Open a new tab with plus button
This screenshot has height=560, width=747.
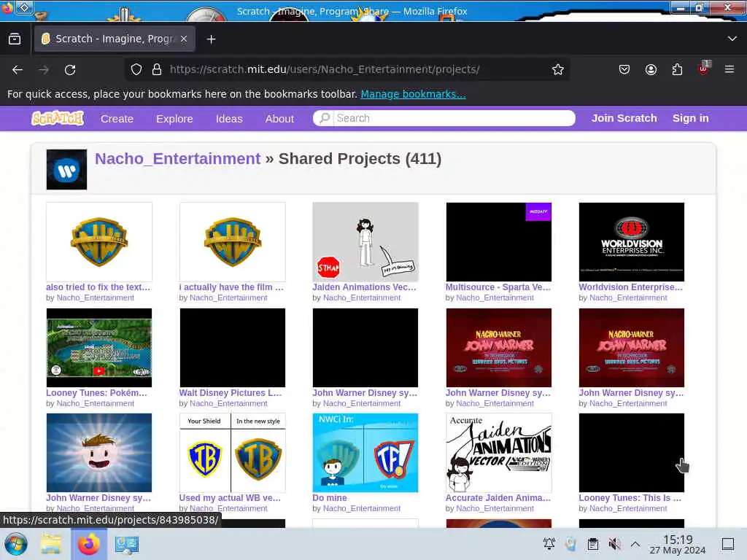pyautogui.click(x=211, y=39)
